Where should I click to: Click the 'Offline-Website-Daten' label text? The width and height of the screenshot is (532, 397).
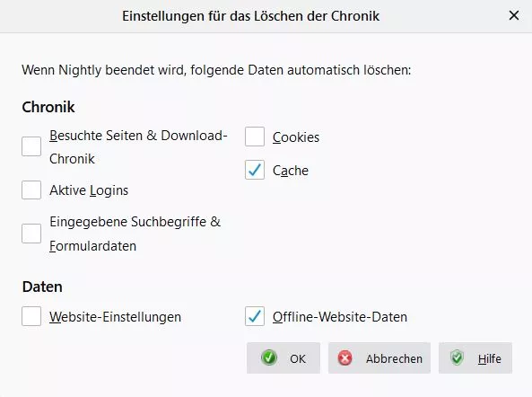point(340,317)
